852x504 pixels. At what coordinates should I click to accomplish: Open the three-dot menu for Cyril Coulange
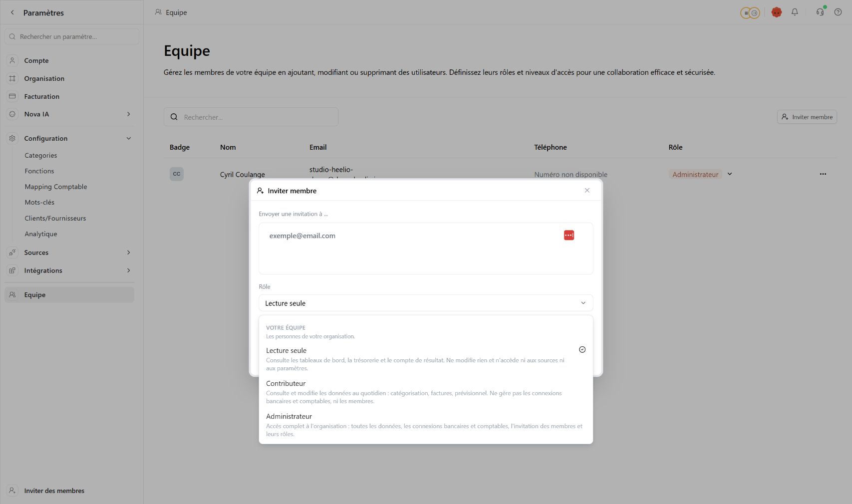[823, 174]
